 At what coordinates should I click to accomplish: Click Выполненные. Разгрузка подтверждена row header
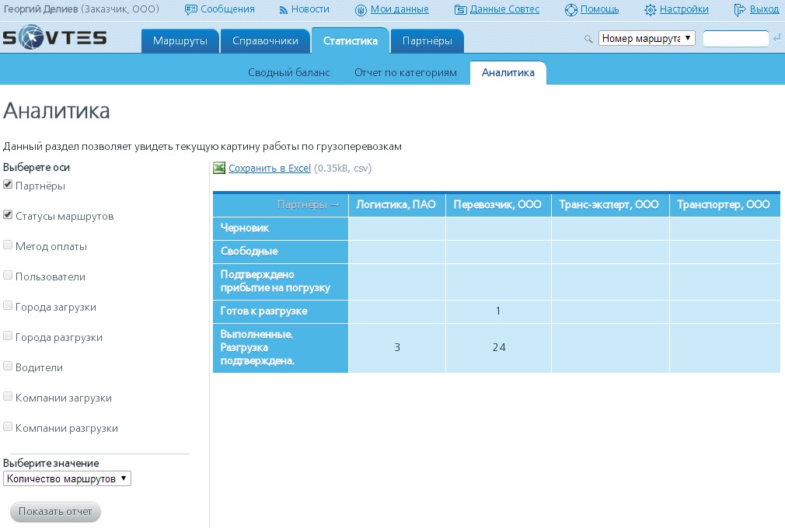(x=281, y=348)
